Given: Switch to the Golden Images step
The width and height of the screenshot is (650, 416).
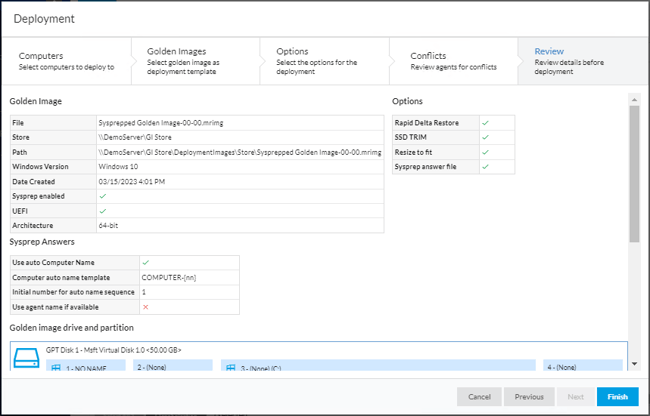Looking at the screenshot, I should [x=195, y=60].
